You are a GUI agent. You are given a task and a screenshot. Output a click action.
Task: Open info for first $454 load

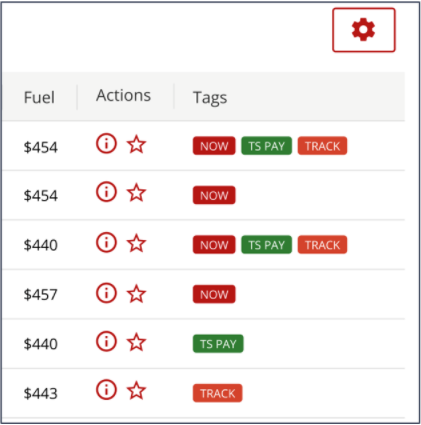[106, 144]
